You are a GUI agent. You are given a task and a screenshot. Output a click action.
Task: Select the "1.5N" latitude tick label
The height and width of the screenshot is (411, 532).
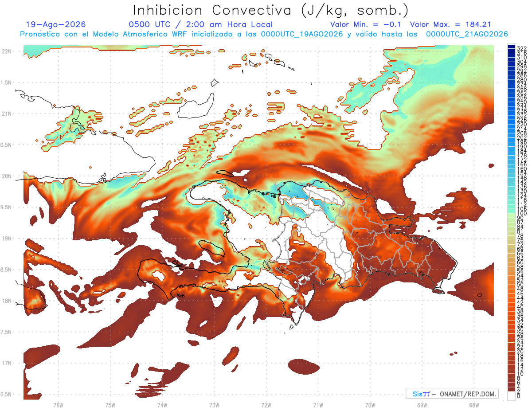point(7,82)
